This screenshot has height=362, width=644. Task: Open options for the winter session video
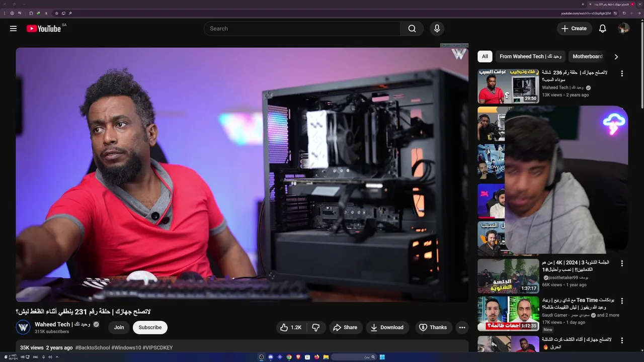pyautogui.click(x=622, y=263)
